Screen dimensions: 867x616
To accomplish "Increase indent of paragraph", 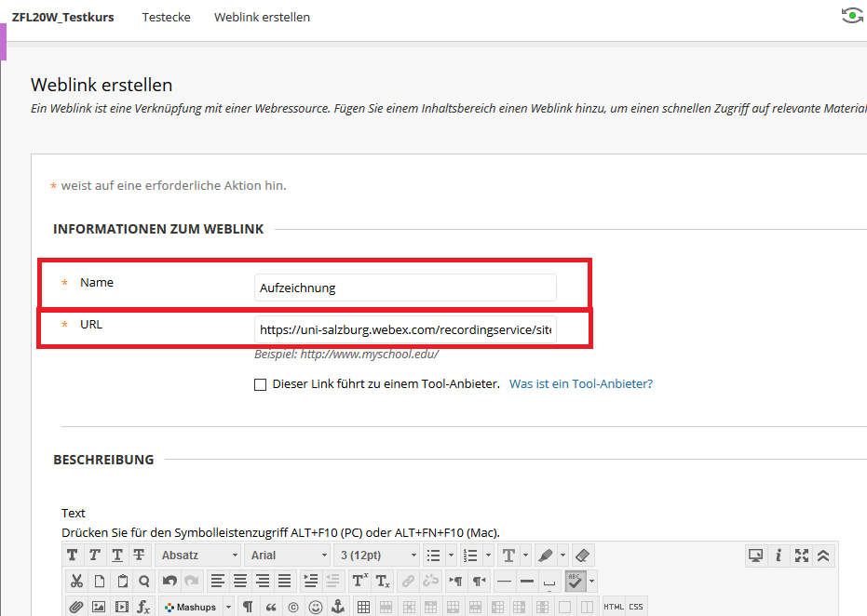I will [x=311, y=582].
